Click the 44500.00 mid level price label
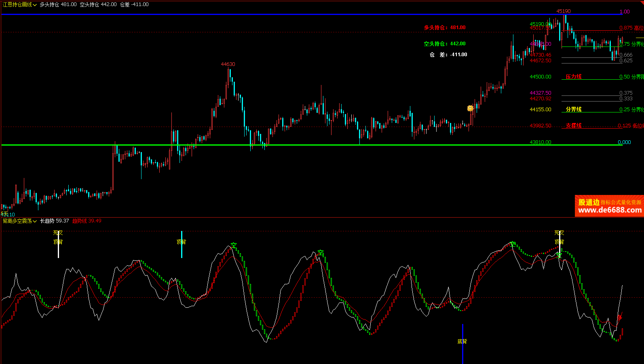The width and height of the screenshot is (644, 364). tap(540, 77)
